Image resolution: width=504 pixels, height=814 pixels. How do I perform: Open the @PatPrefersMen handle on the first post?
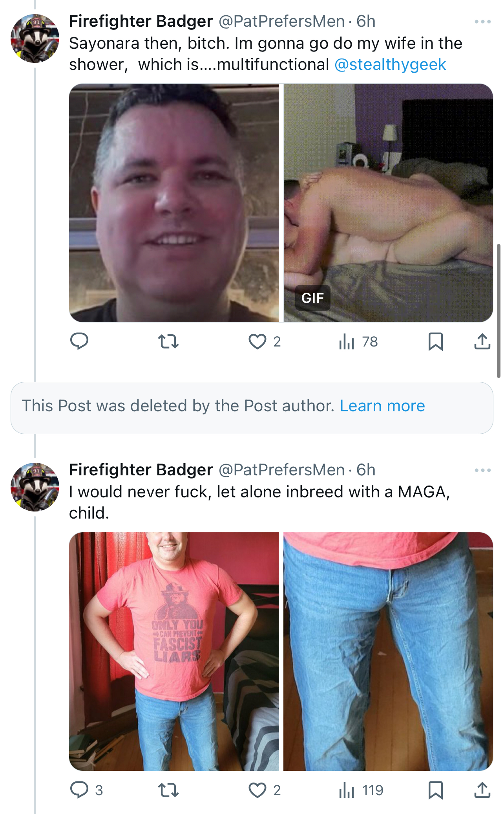281,21
